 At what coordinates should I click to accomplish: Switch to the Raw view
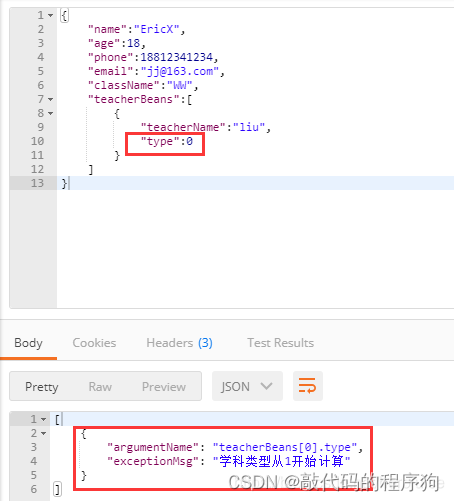tap(100, 387)
